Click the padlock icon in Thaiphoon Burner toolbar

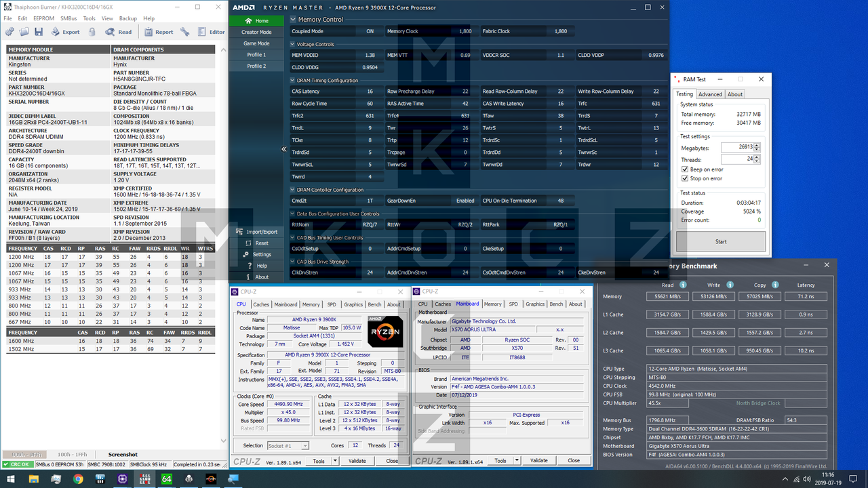pyautogui.click(x=92, y=32)
